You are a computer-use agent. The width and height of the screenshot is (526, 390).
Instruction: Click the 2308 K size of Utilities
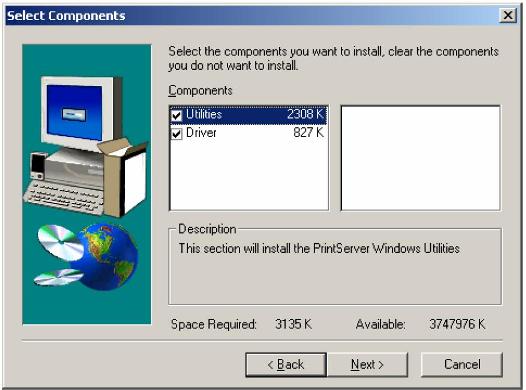pyautogui.click(x=305, y=114)
